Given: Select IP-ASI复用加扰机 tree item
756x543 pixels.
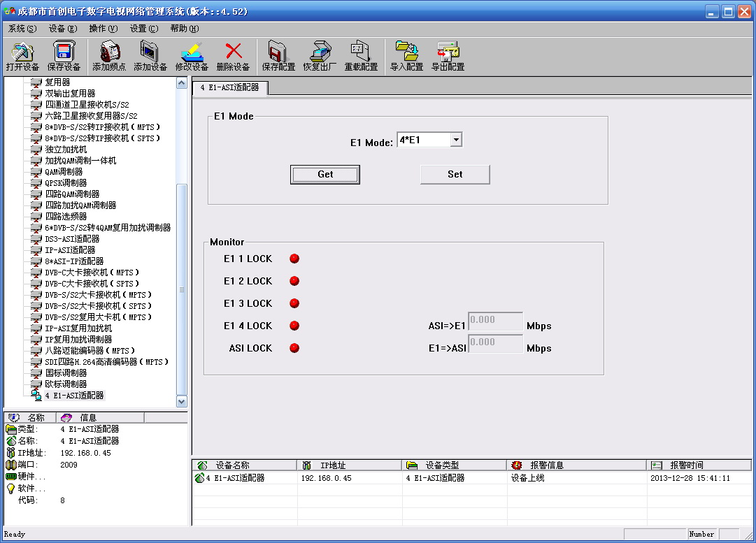Looking at the screenshot, I should [78, 328].
